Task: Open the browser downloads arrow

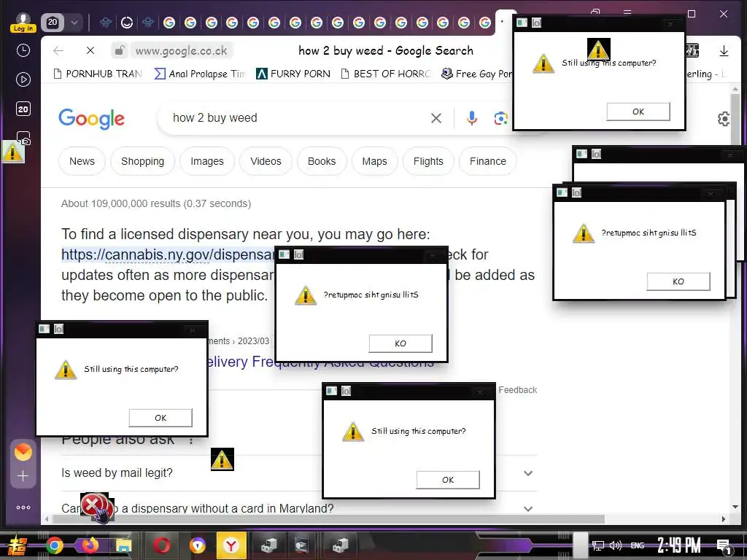Action: click(x=724, y=51)
